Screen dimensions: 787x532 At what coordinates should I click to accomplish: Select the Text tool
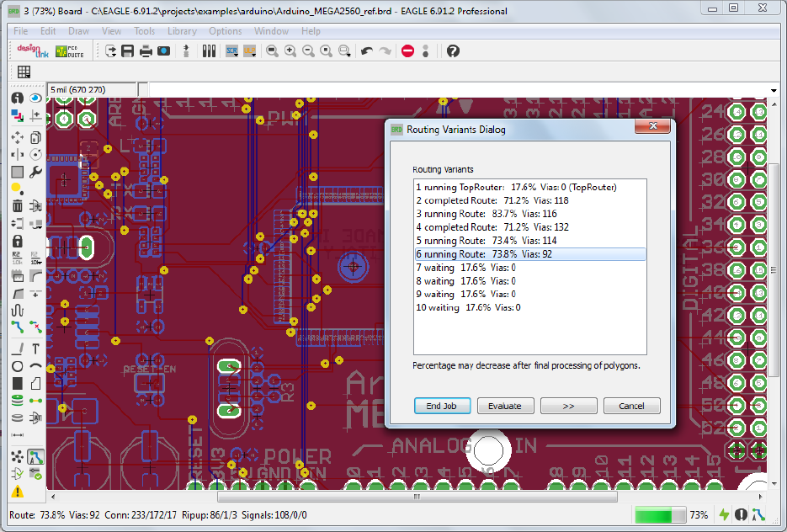coord(35,348)
